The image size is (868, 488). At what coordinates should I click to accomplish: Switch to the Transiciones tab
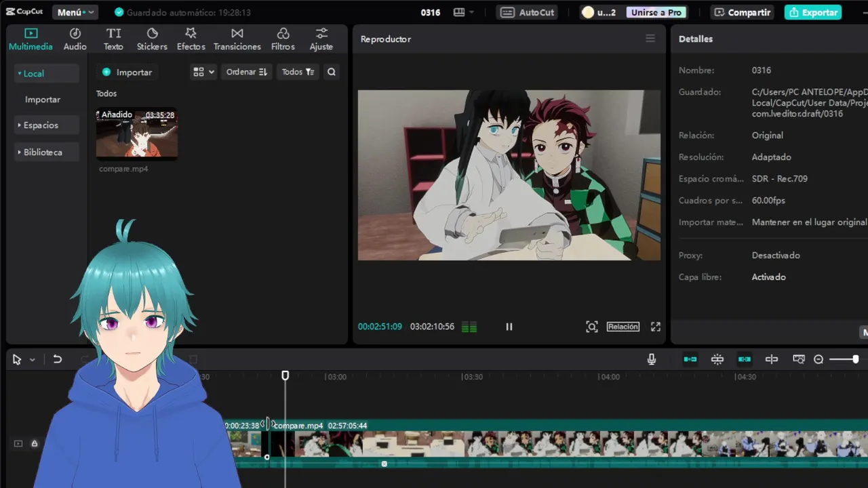point(237,39)
